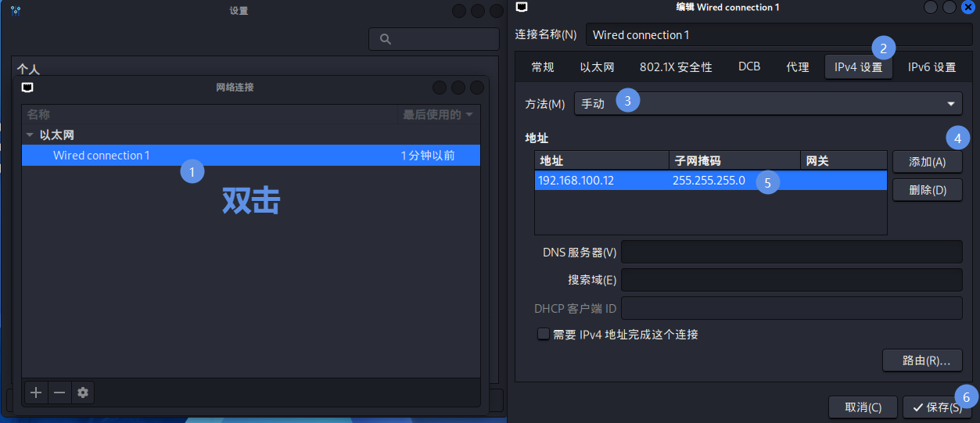The width and height of the screenshot is (980, 423).
Task: Open the 以太网 tab
Action: 597,67
